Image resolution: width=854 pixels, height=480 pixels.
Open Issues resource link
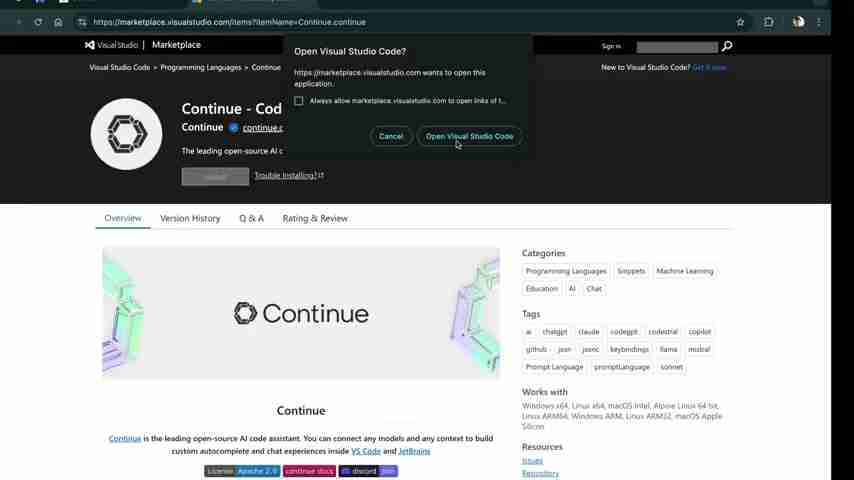[x=532, y=461]
